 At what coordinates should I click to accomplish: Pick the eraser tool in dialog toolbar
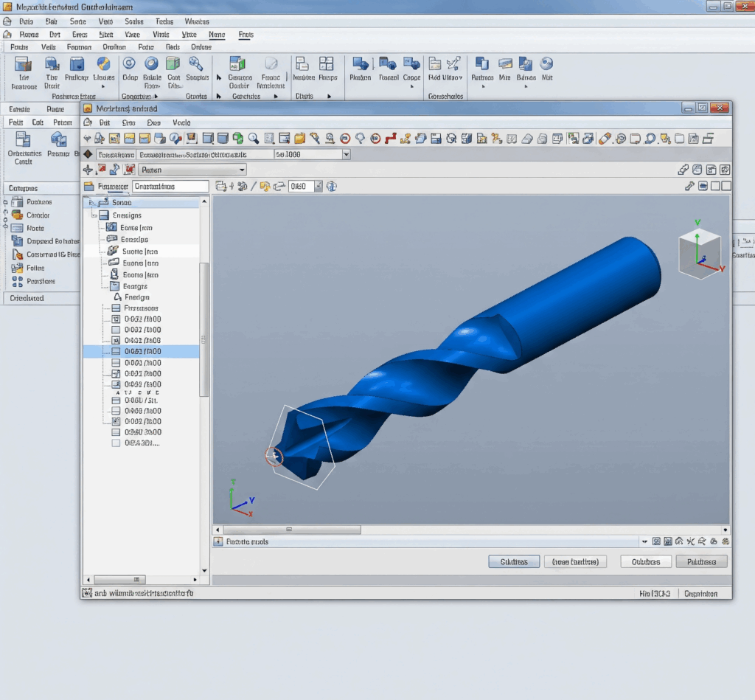tap(605, 138)
